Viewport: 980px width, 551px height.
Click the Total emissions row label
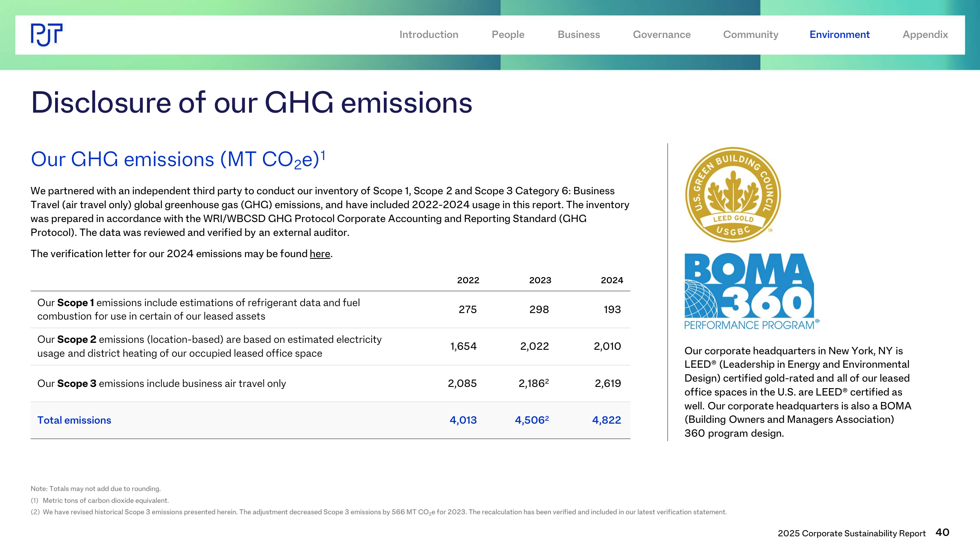tap(74, 420)
